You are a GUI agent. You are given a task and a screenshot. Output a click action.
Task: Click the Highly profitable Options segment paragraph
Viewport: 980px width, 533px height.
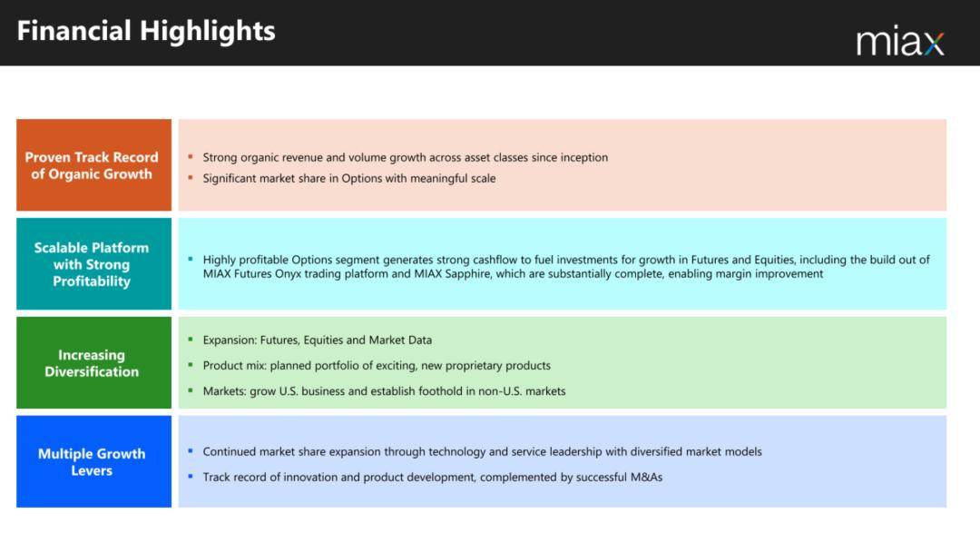566,267
